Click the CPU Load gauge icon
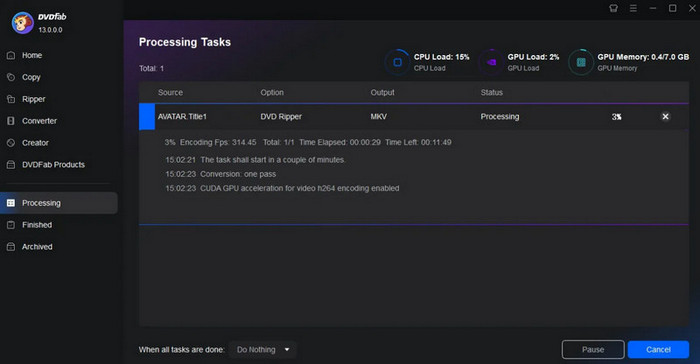Screen dimensions: 700x364 397,62
